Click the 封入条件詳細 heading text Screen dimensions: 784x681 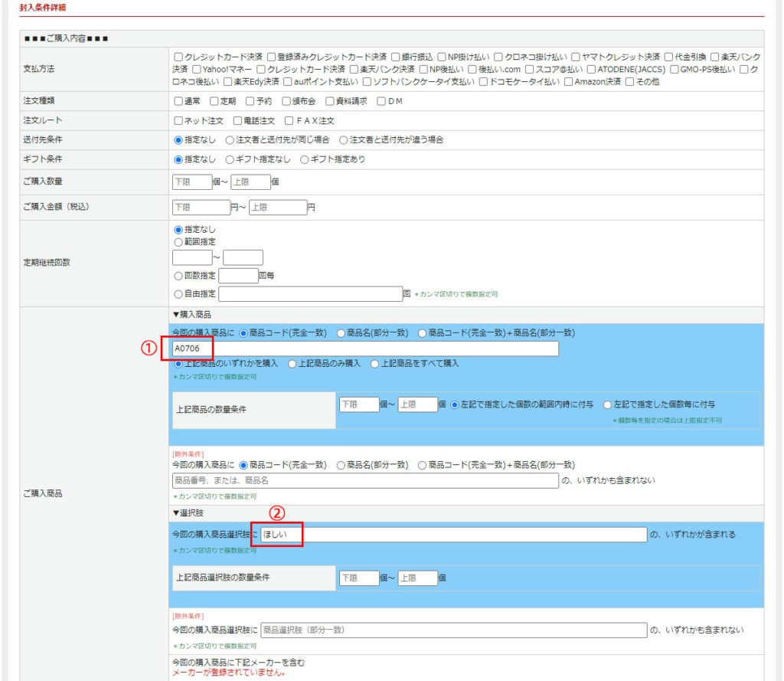coord(43,8)
